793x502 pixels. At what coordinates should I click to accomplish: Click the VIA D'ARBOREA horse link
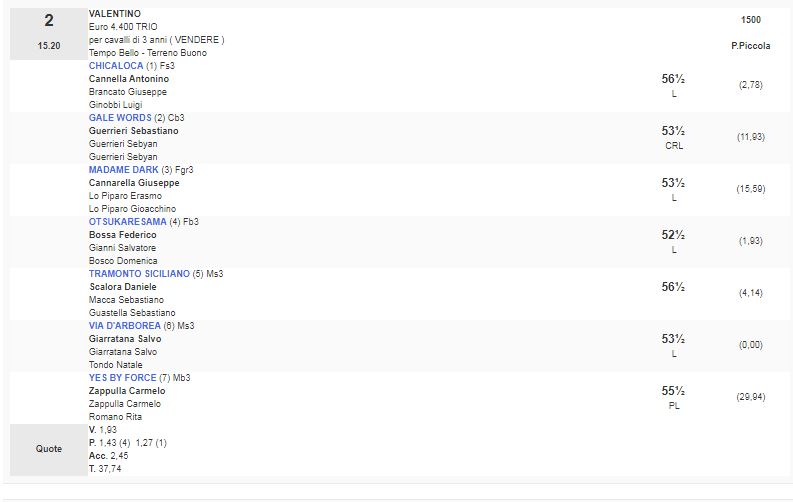coord(124,326)
